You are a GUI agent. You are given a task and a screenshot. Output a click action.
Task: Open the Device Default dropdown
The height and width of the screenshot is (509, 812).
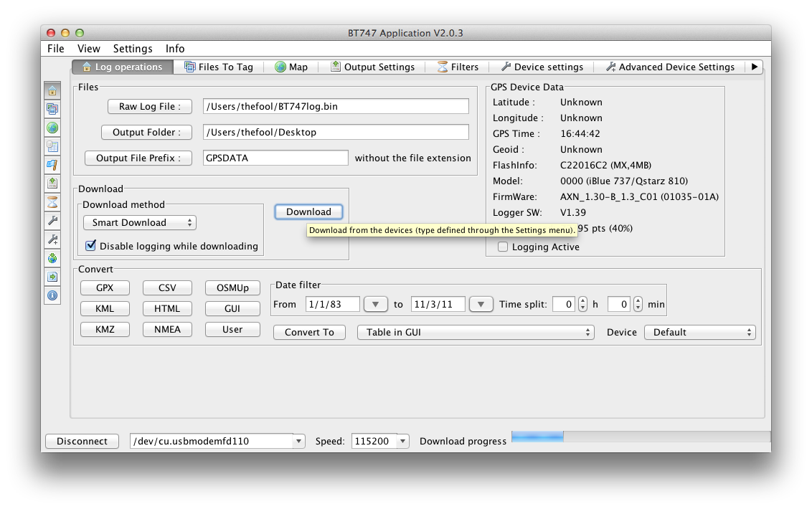pos(699,333)
